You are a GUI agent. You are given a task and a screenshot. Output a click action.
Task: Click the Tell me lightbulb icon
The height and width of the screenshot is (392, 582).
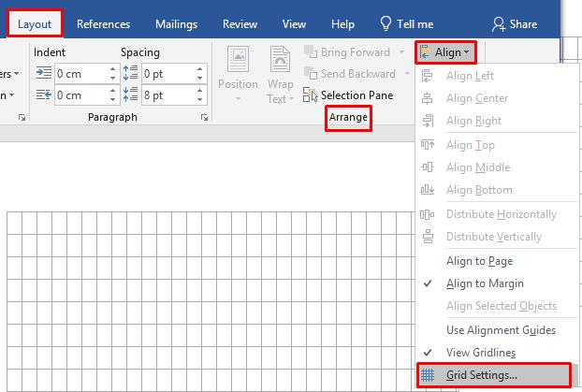386,23
